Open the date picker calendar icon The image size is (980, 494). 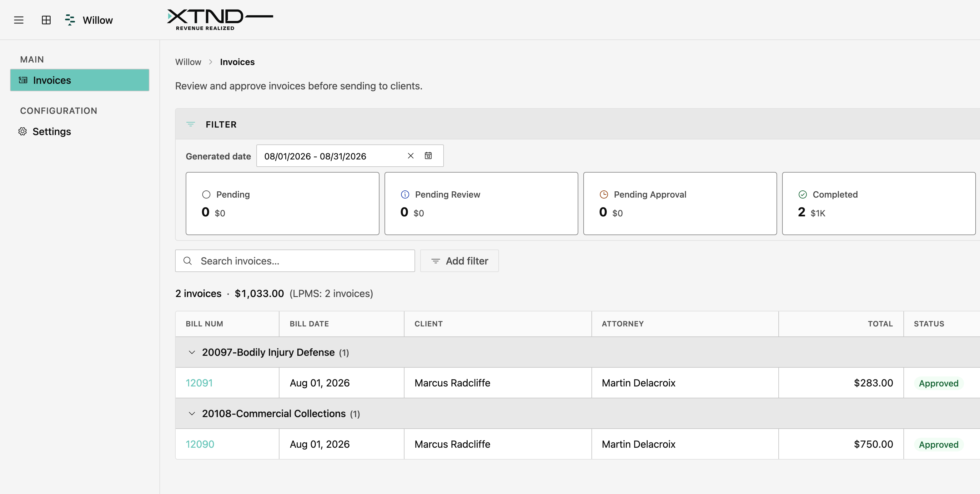(x=428, y=156)
